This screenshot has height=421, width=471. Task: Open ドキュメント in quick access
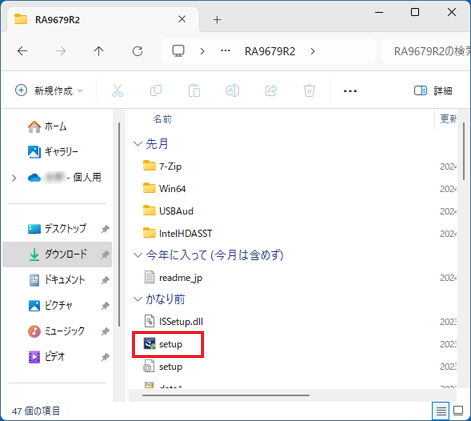click(x=56, y=280)
